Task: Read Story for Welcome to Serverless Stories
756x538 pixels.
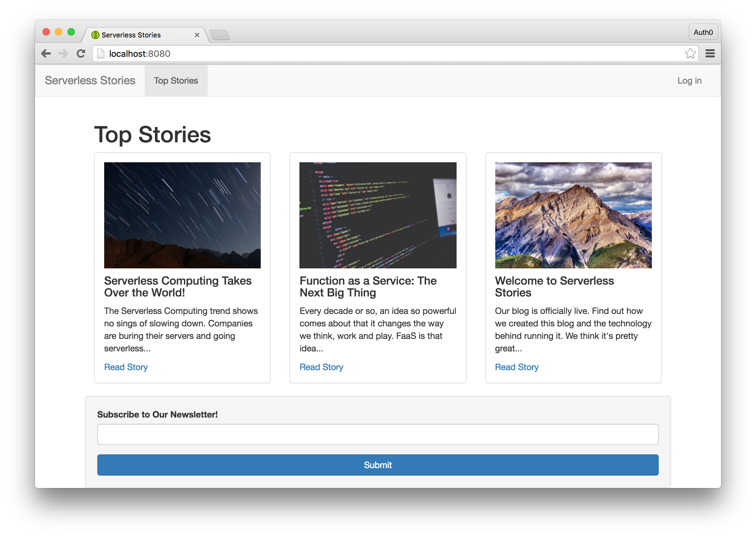Action: (x=516, y=367)
